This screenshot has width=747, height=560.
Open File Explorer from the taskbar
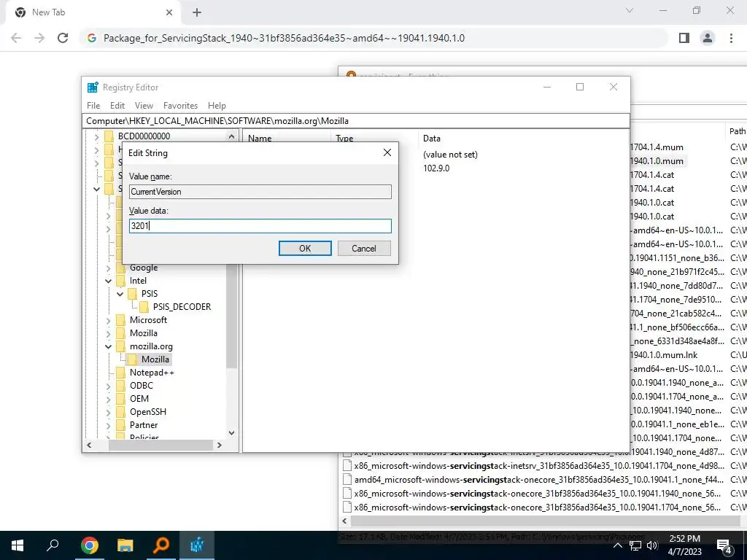pyautogui.click(x=125, y=545)
